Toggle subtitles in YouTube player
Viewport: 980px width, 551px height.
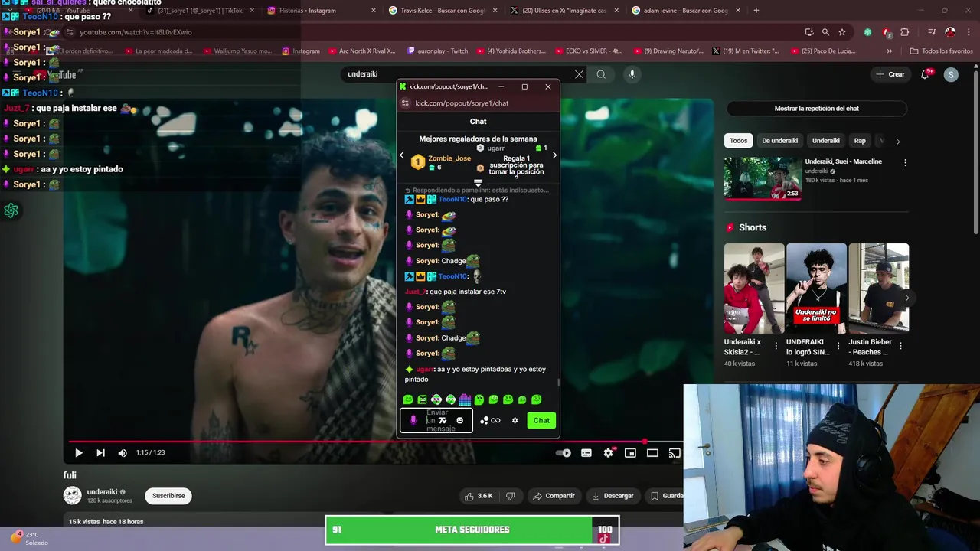click(586, 453)
